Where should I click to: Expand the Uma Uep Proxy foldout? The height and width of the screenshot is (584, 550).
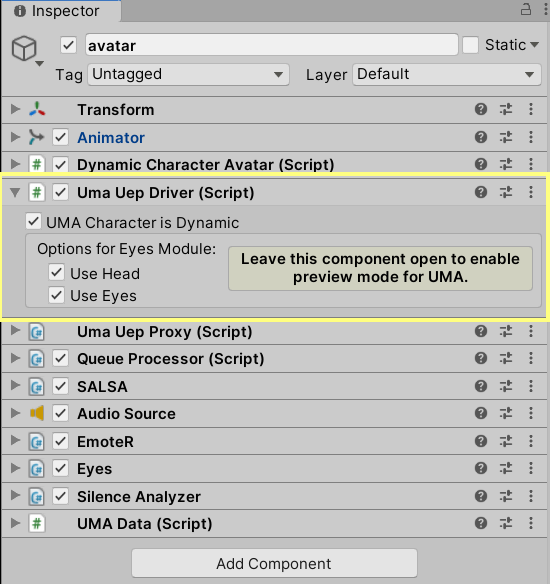15,330
